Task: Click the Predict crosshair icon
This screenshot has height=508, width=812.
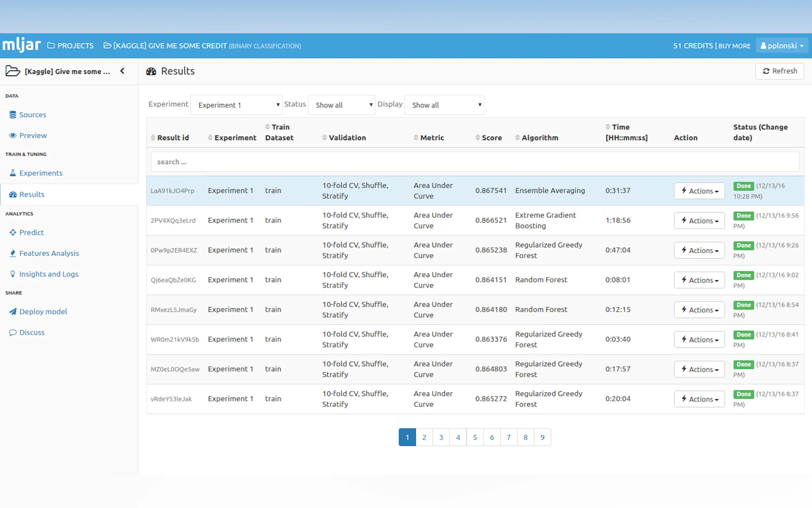Action: click(x=13, y=233)
